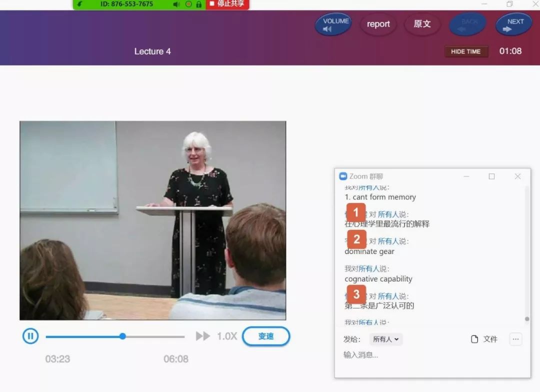Click the 变速 speed button

point(266,336)
